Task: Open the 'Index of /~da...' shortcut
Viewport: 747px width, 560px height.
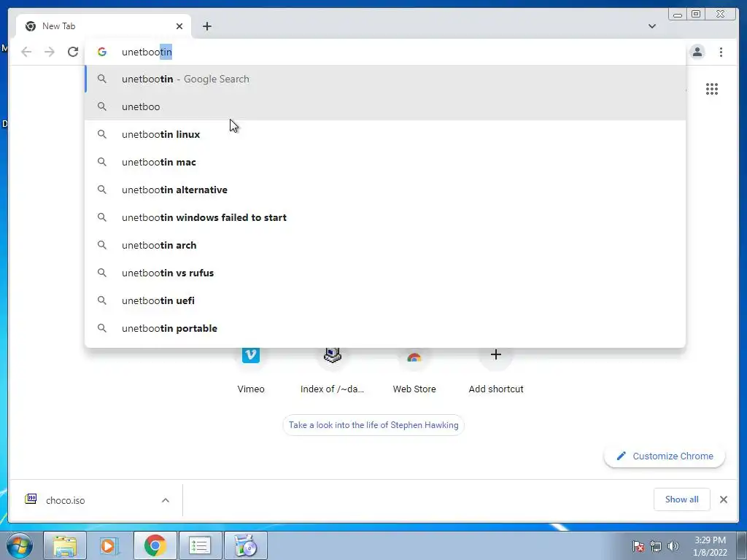Action: pos(332,370)
